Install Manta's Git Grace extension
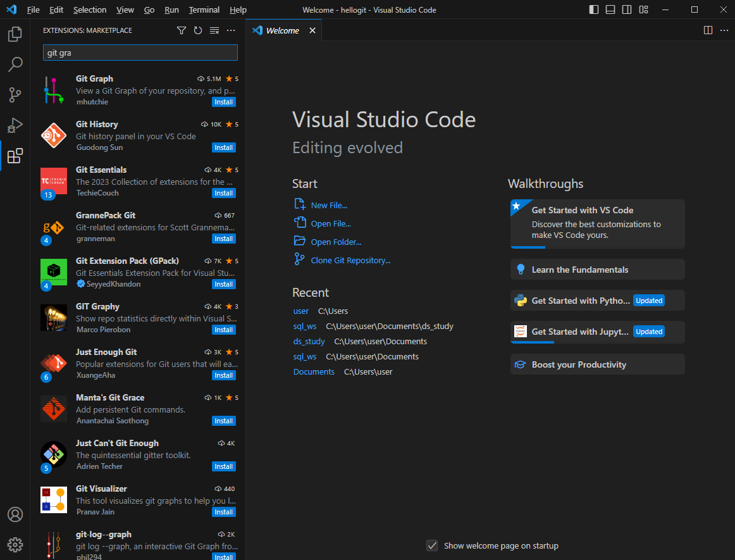Viewport: 735px width, 560px height. click(223, 421)
